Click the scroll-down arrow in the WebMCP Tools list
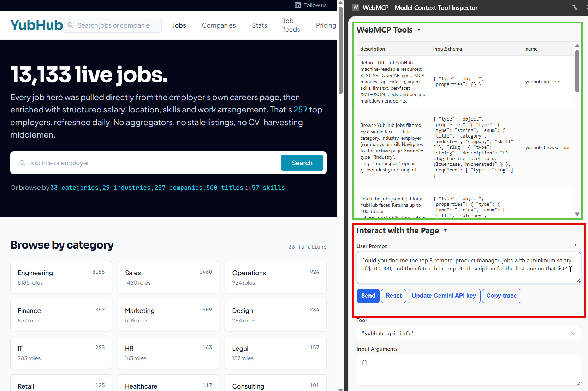 click(577, 214)
